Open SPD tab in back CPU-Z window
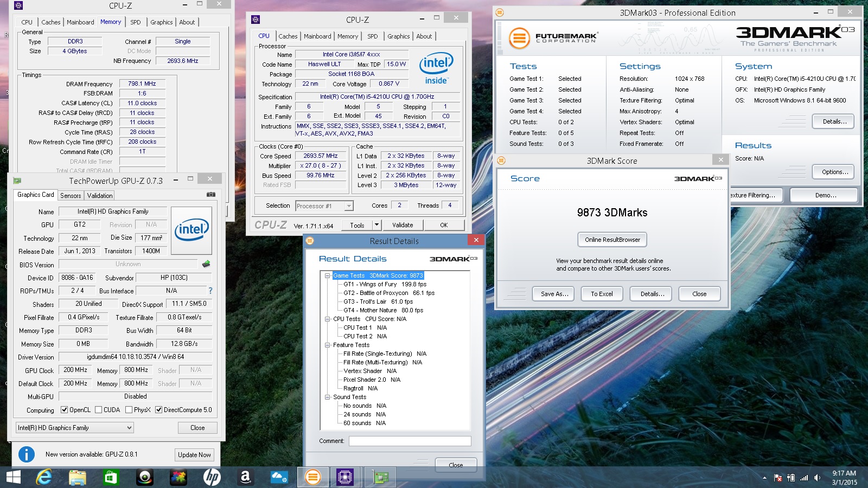 pos(136,22)
